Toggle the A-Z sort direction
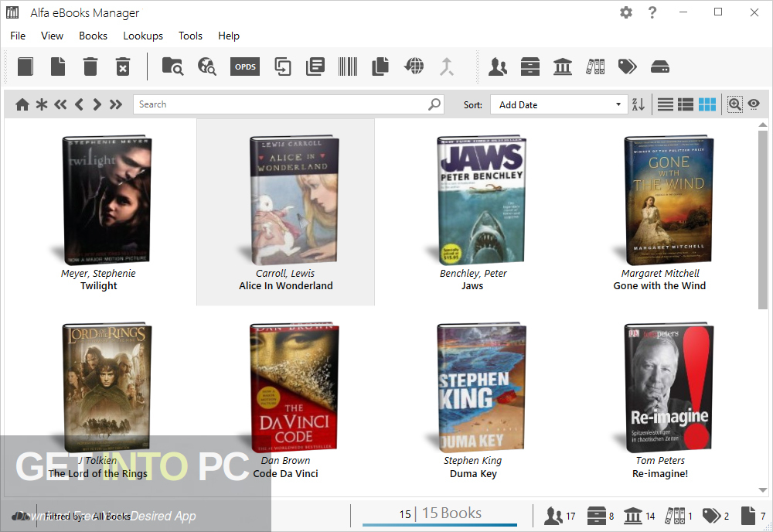 tap(638, 104)
